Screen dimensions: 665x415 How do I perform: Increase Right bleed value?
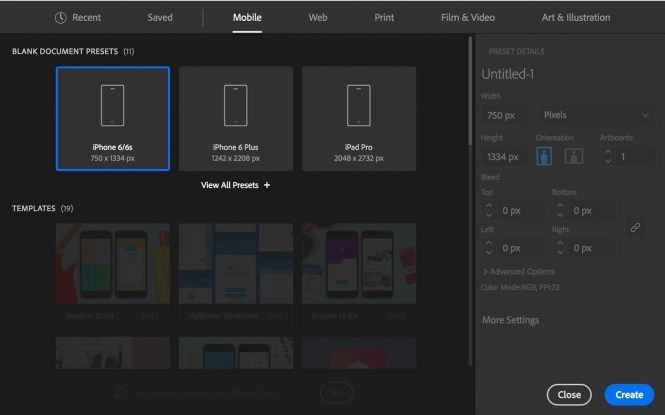560,243
